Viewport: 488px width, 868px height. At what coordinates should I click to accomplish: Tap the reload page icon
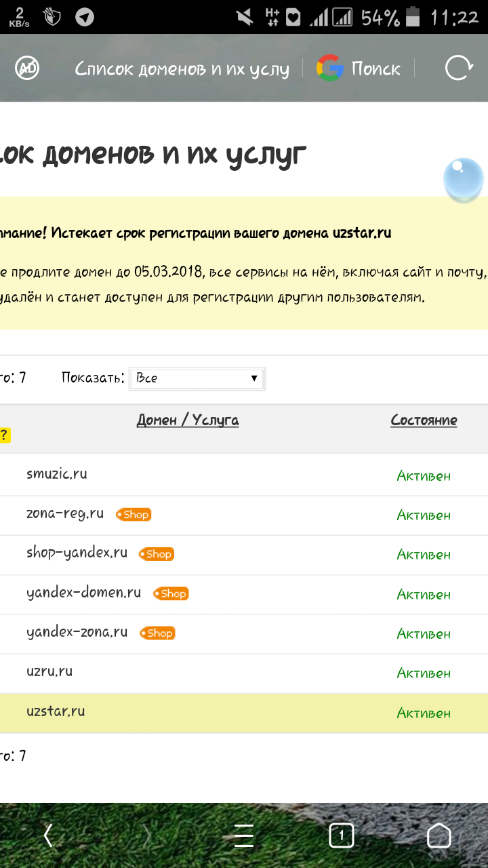tap(458, 68)
